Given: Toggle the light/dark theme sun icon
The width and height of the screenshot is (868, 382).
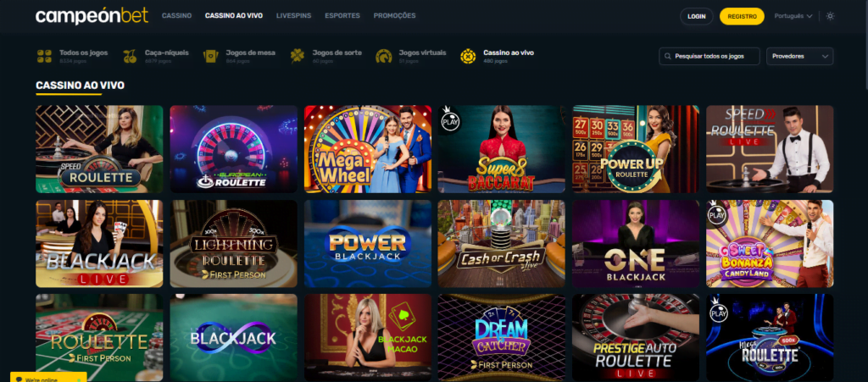Looking at the screenshot, I should pyautogui.click(x=830, y=16).
